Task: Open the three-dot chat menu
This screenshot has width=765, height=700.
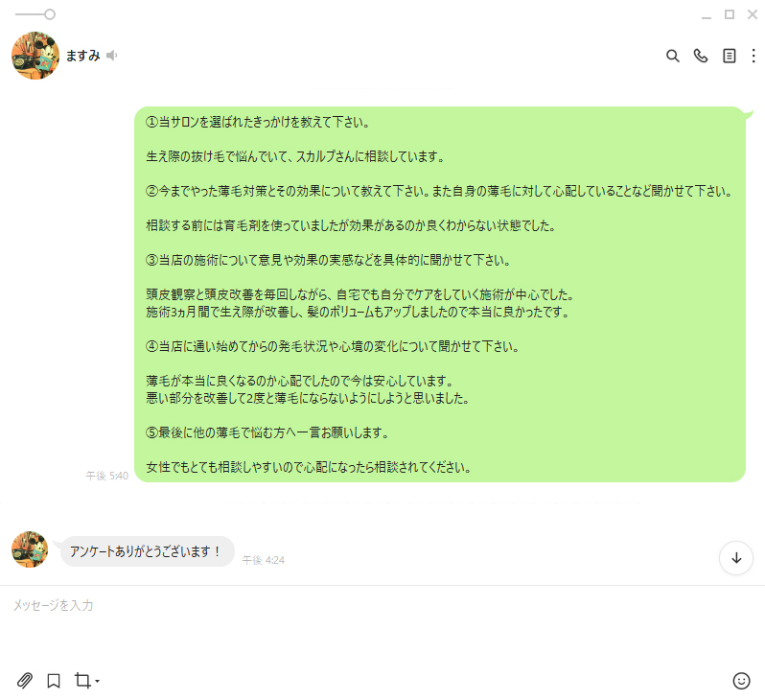Action: tap(753, 57)
